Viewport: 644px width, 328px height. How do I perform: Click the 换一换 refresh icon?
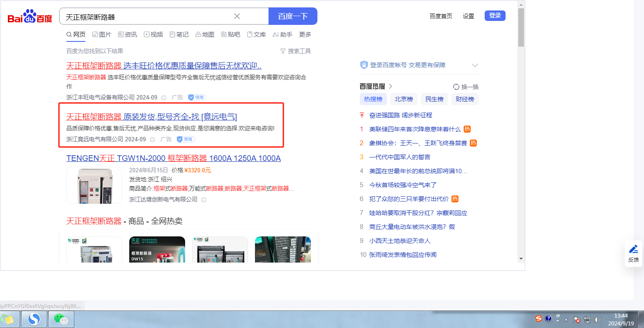[x=456, y=87]
